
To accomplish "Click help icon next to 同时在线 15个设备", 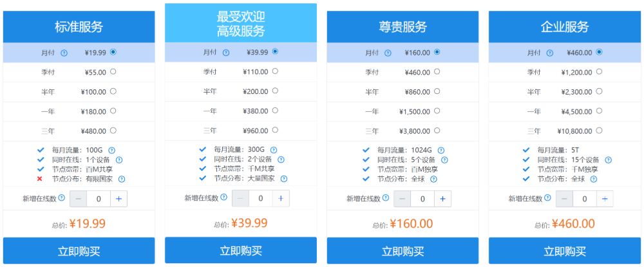I will coord(608,160).
